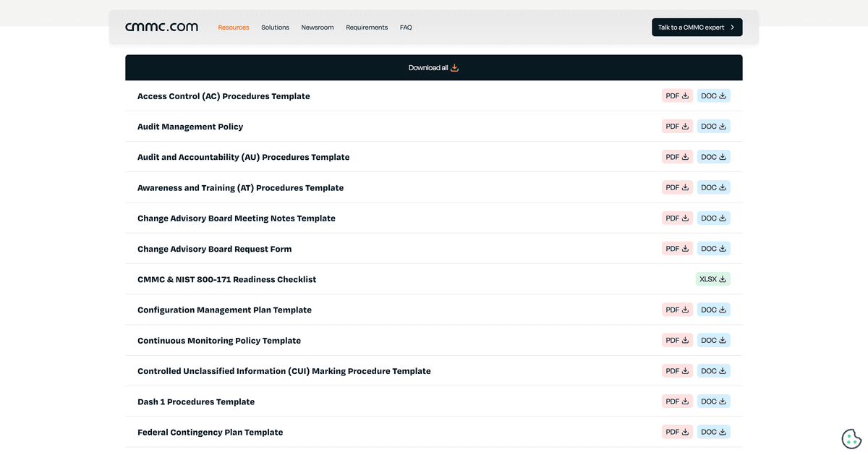The height and width of the screenshot is (455, 868).
Task: Download Awareness and Training (AT) Procedures DOC
Action: coord(713,187)
